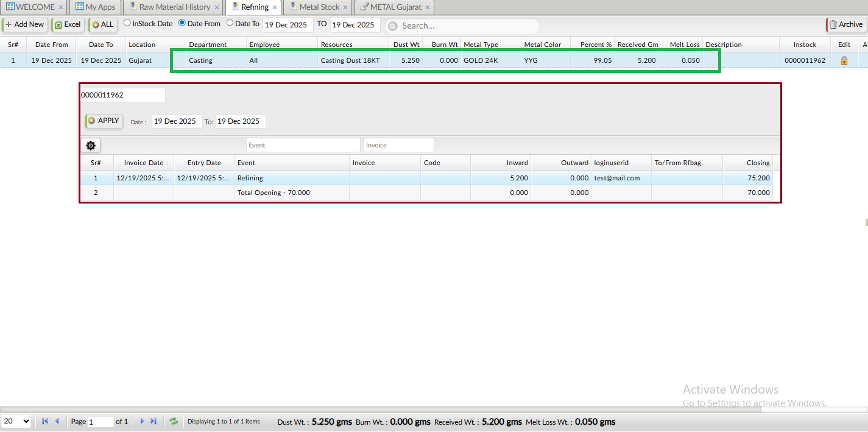Click the green refresh icon

pos(174,421)
